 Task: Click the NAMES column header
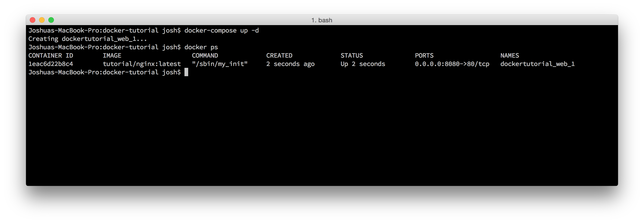pos(510,56)
